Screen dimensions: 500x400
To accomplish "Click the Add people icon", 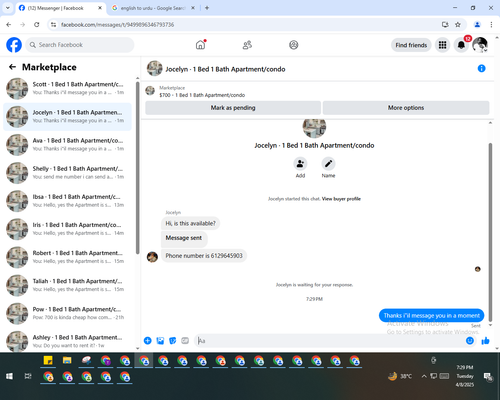I will pyautogui.click(x=300, y=164).
